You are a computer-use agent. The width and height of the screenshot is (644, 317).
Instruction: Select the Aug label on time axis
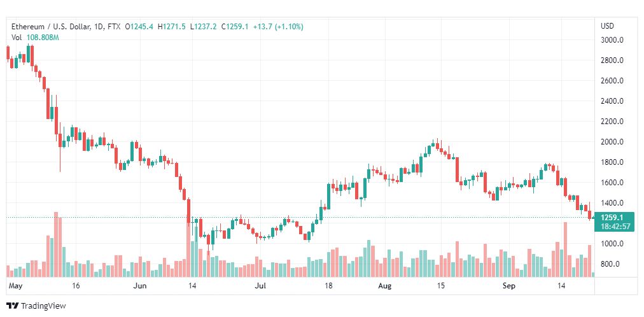386,285
